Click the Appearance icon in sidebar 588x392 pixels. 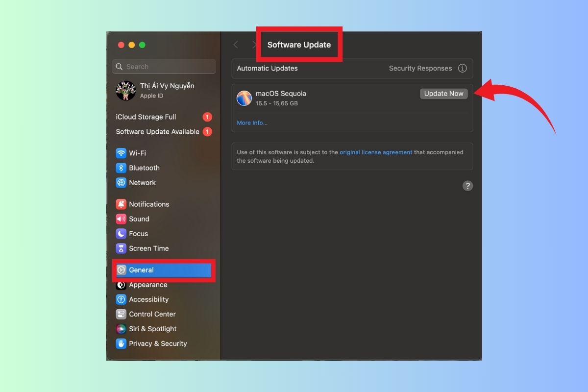click(121, 285)
